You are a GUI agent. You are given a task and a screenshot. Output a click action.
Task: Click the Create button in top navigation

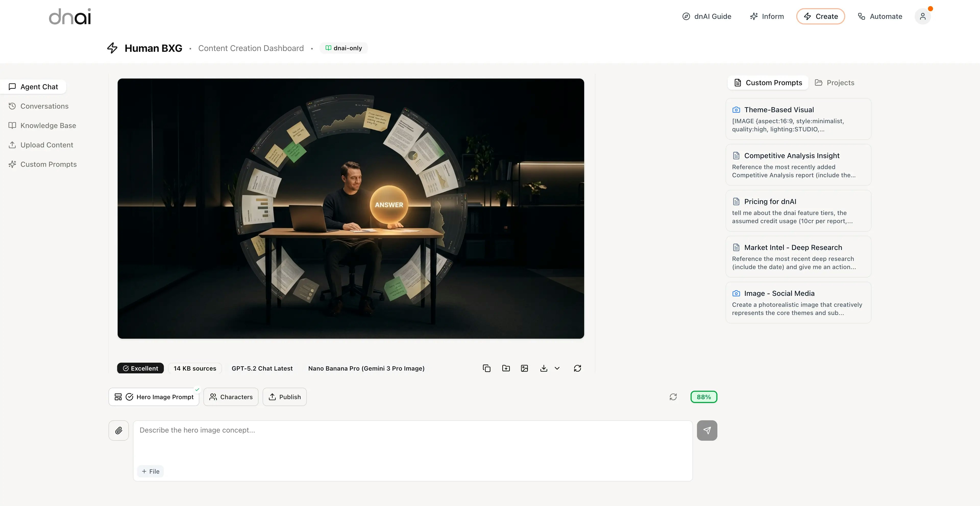coord(820,16)
